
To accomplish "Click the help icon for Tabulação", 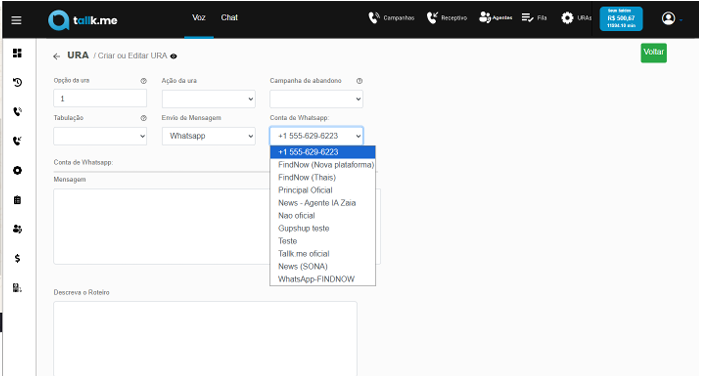I will click(x=144, y=118).
